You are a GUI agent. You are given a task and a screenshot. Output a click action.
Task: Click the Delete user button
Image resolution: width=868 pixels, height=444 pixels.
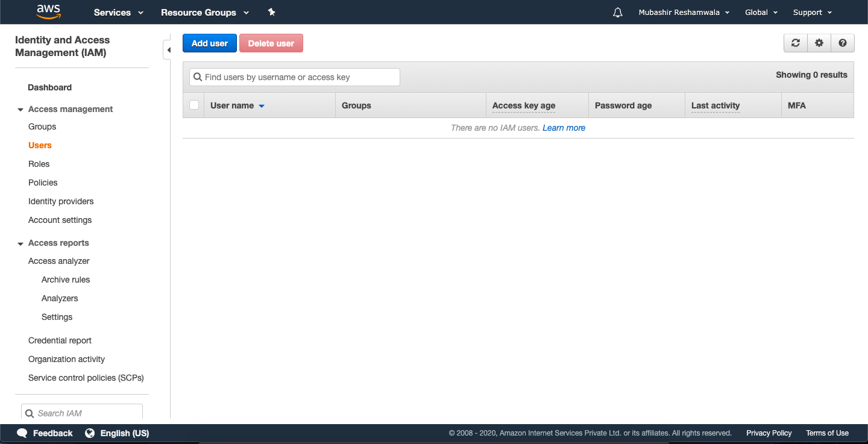pyautogui.click(x=271, y=43)
